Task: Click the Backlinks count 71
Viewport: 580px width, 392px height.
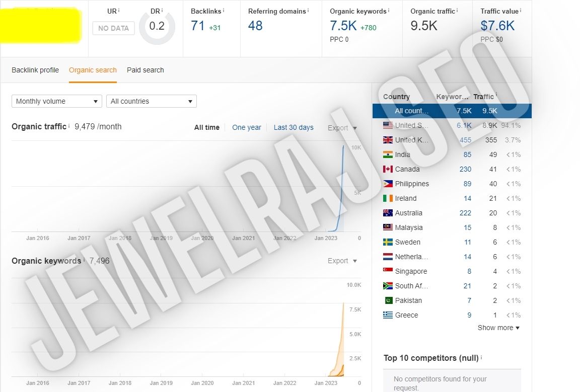Action: 197,26
